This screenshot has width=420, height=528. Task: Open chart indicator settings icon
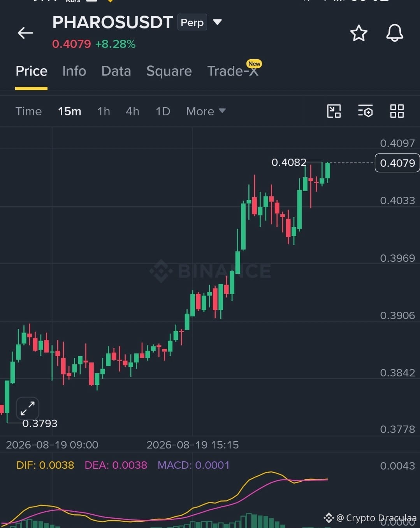[365, 111]
